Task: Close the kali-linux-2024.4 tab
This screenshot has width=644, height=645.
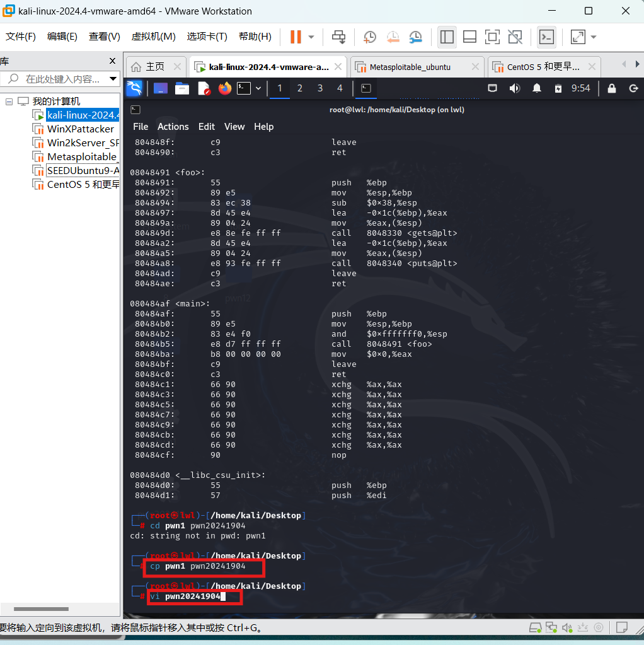Action: tap(338, 67)
